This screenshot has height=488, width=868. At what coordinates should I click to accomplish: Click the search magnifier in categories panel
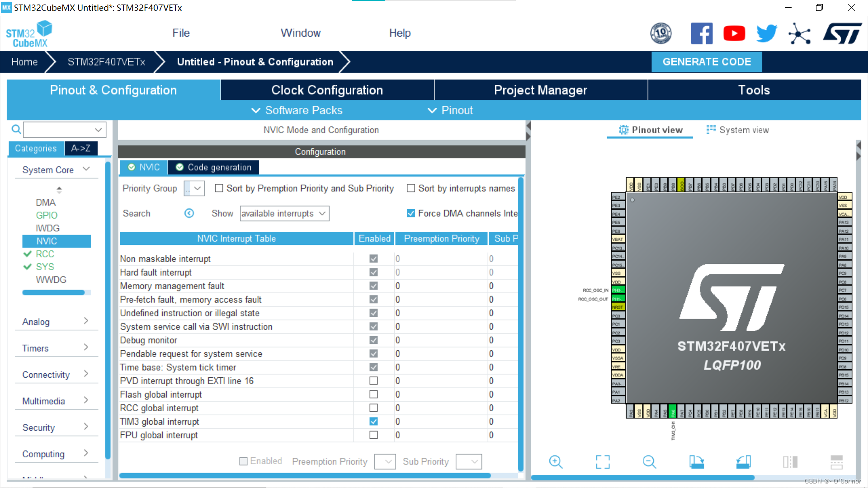click(16, 130)
